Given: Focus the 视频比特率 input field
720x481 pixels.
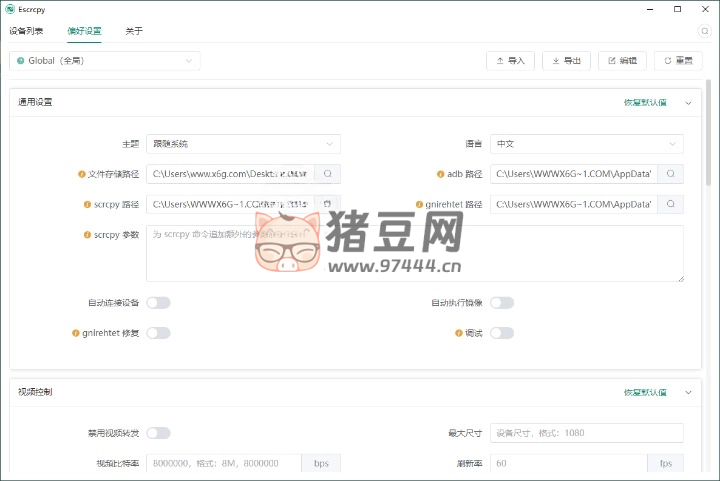Looking at the screenshot, I should point(224,464).
